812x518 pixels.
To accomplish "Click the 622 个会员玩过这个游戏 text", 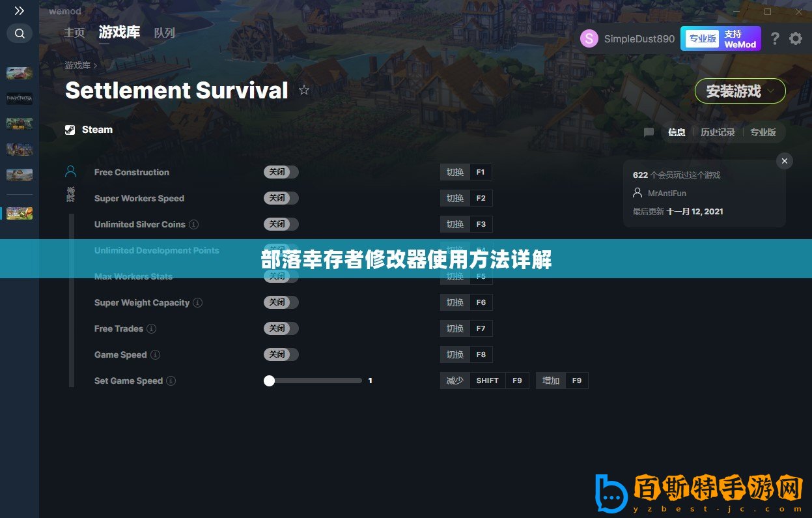I will (677, 175).
